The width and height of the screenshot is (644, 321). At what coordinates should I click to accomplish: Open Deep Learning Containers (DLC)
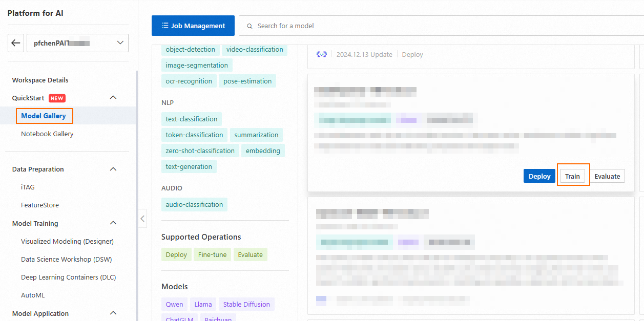pos(69,277)
